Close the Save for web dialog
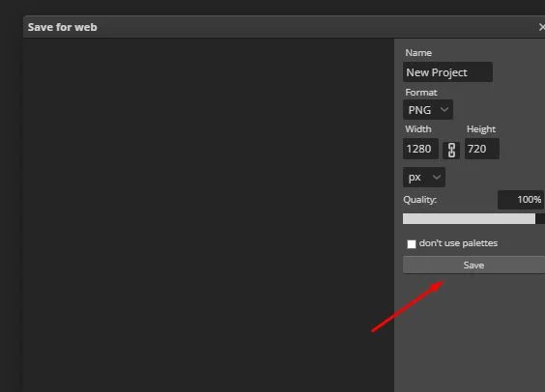The width and height of the screenshot is (545, 392). pos(541,27)
